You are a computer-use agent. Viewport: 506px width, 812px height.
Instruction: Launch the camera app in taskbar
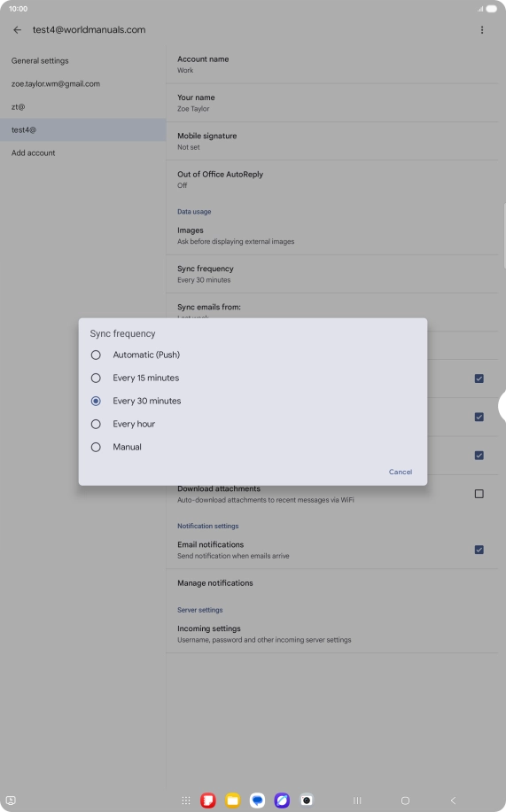click(x=307, y=800)
